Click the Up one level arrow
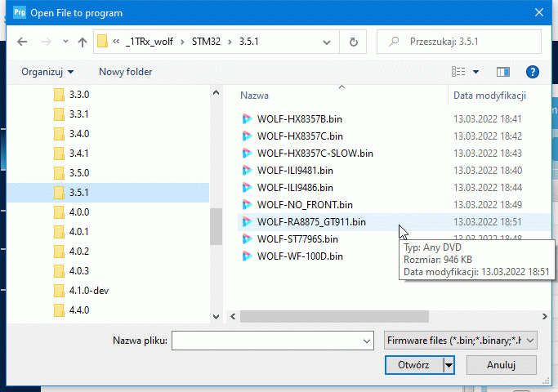The height and width of the screenshot is (392, 558). tap(82, 42)
